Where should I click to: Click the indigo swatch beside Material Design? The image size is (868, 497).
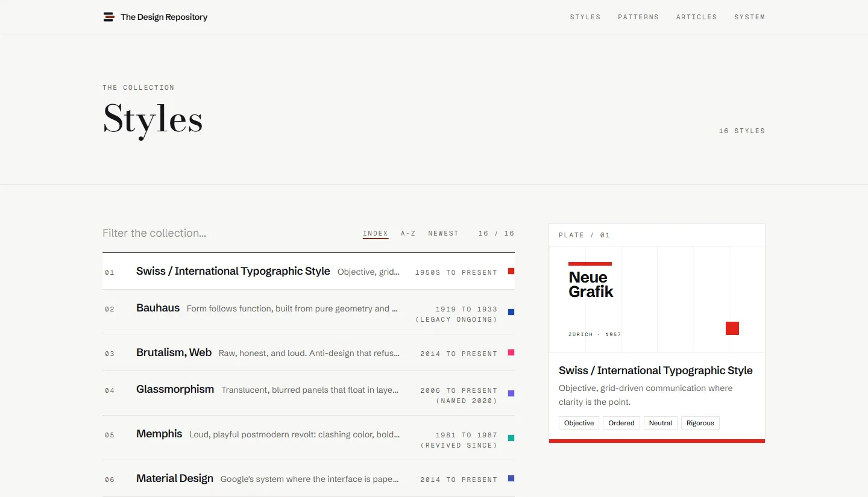pyautogui.click(x=511, y=478)
